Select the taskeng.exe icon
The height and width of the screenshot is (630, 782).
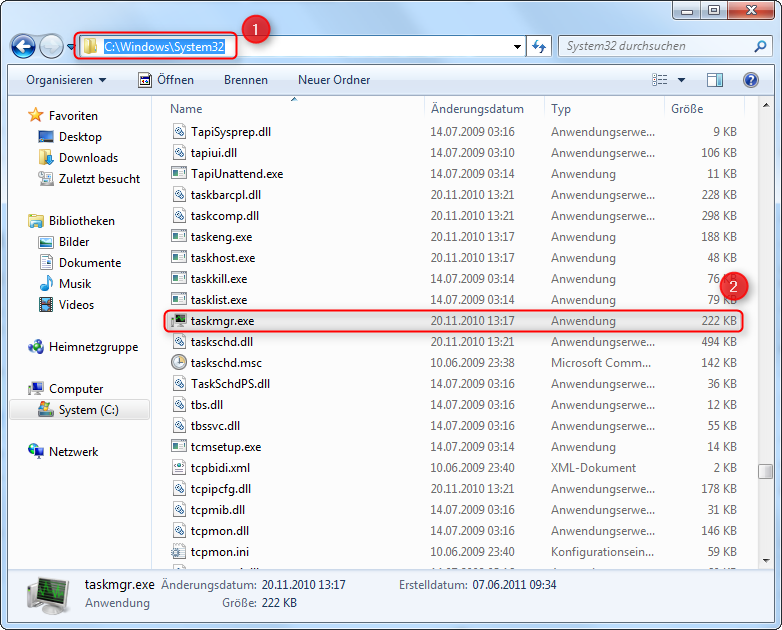pos(179,236)
